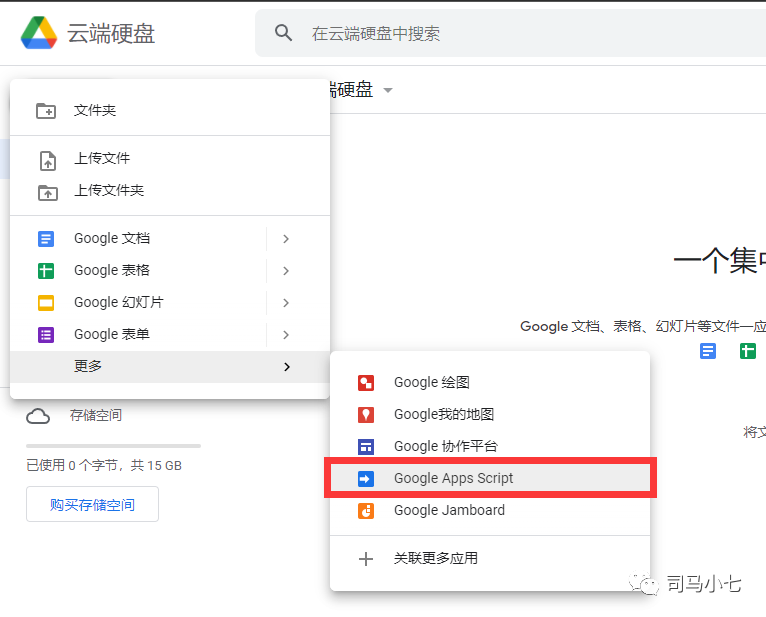This screenshot has height=617, width=766.
Task: Choose 上传文件夹 from the menu
Action: tap(170, 191)
